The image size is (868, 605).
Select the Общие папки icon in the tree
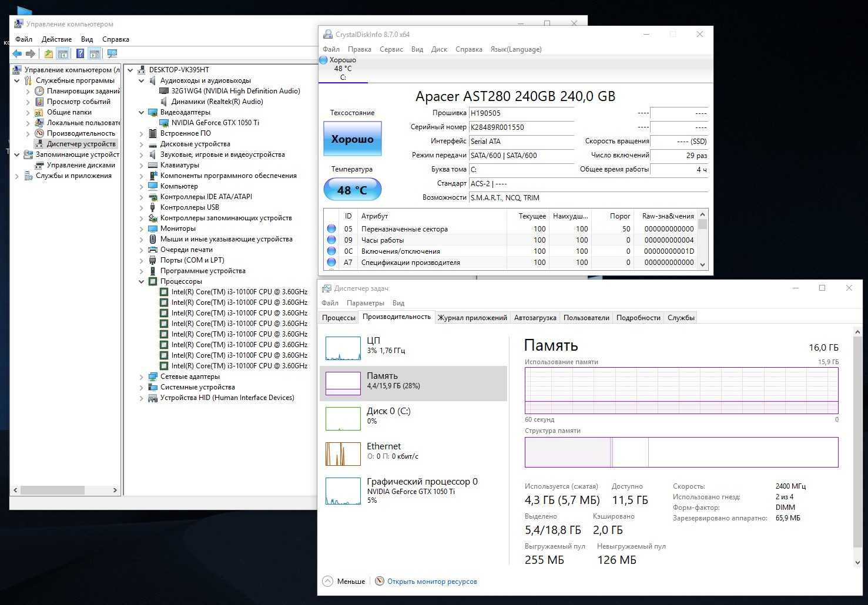point(39,112)
